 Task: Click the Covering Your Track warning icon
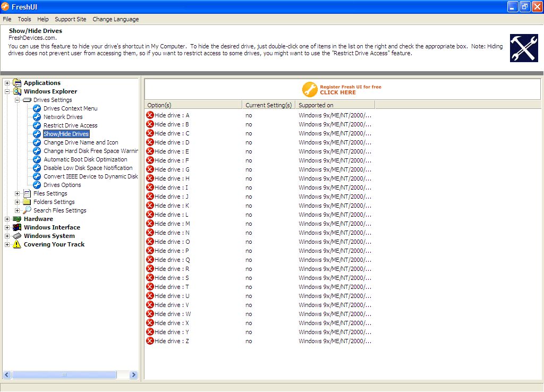pyautogui.click(x=17, y=244)
